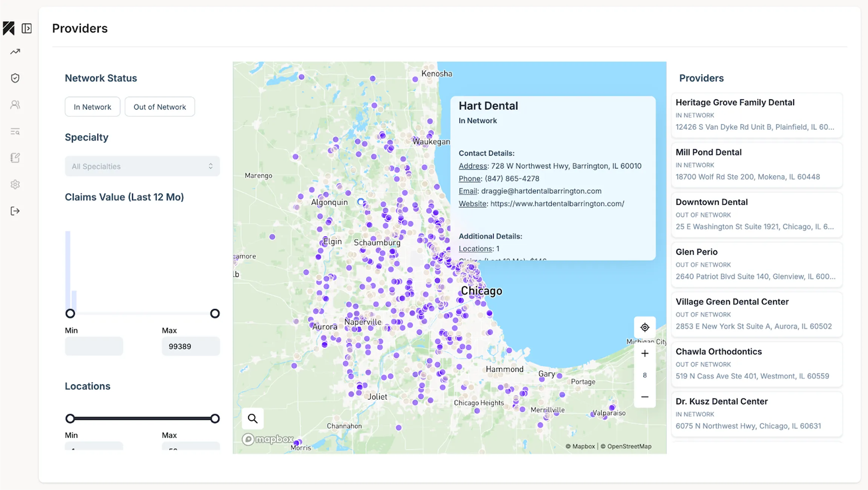Zoom out the map with minus
Screen dimensions: 868x490
click(645, 397)
